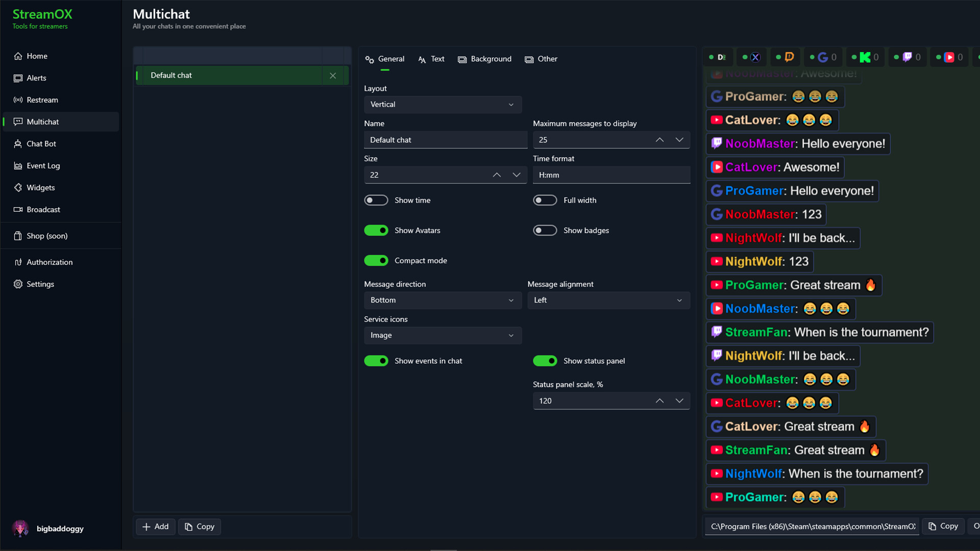This screenshot has height=551, width=980.
Task: Click the blue G status icon
Action: (x=823, y=57)
